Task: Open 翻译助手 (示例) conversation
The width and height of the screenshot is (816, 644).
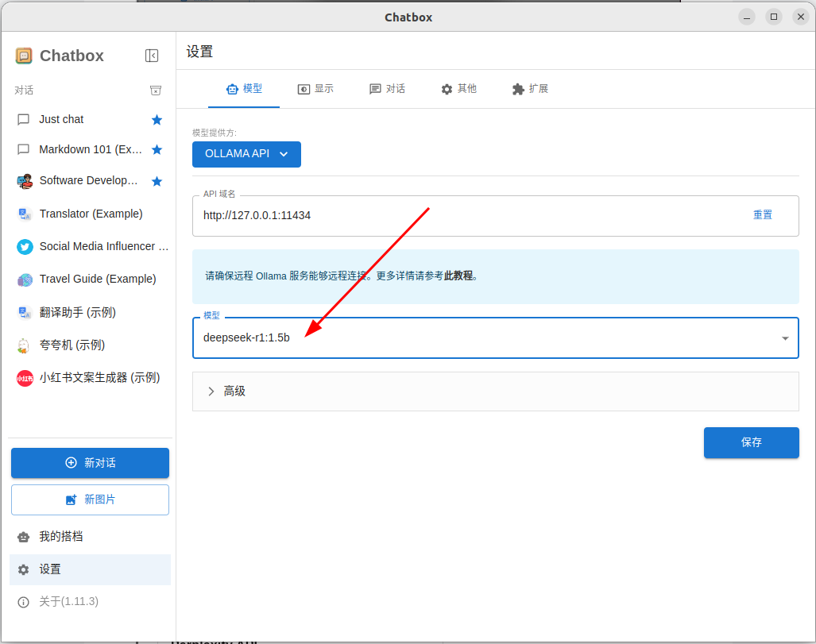Action: tap(90, 312)
